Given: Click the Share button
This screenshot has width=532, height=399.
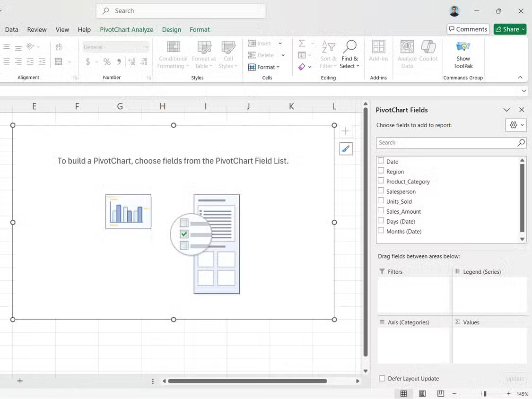Looking at the screenshot, I should click(509, 29).
